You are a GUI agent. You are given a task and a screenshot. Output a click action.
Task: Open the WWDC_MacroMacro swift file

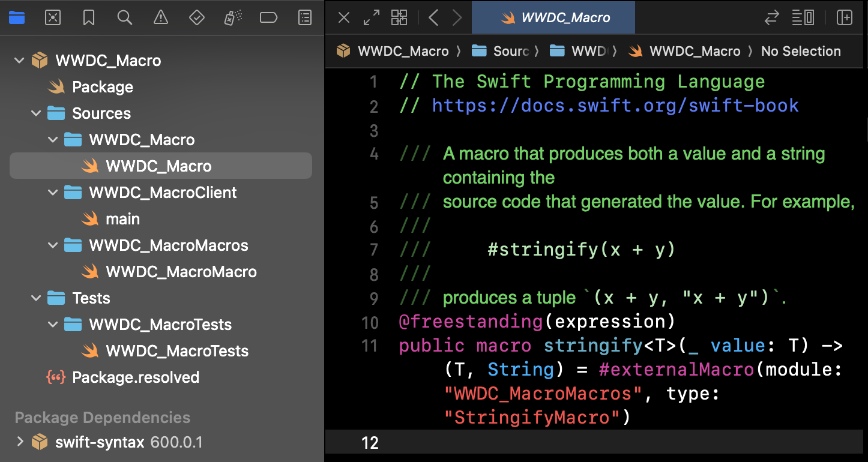(x=161, y=272)
